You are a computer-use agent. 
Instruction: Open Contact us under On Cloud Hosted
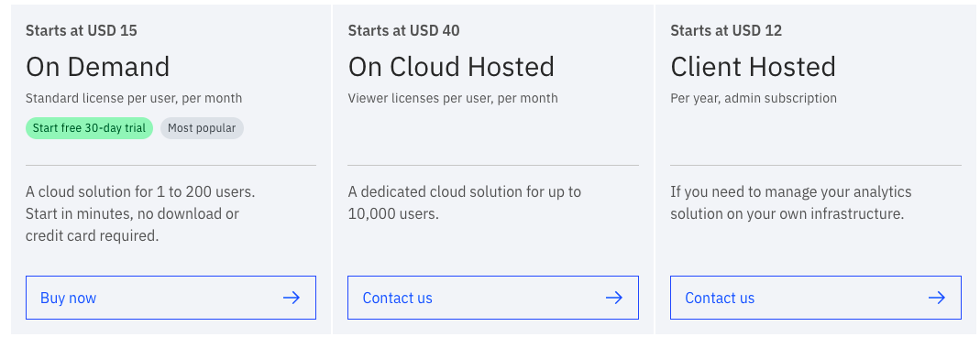click(493, 298)
